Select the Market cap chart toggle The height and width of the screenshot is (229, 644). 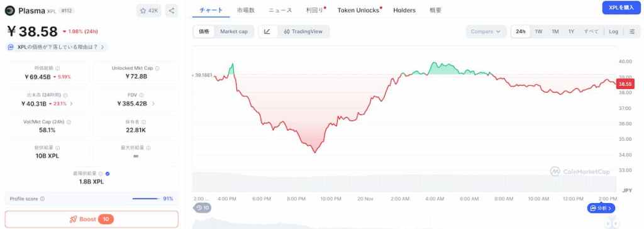click(234, 31)
